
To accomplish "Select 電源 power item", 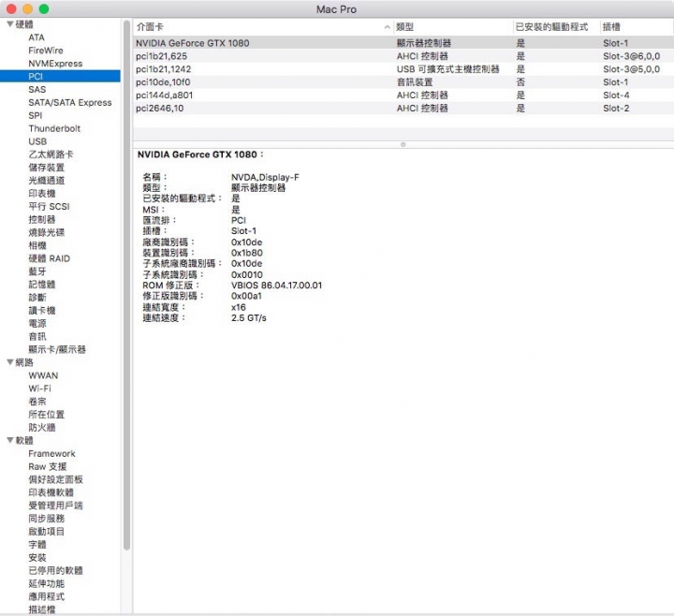I will coord(37,323).
